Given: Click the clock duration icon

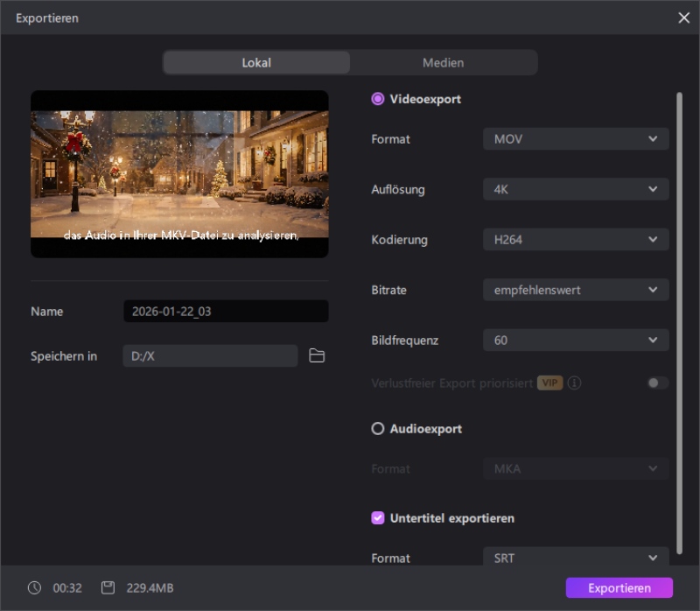Looking at the screenshot, I should 34,587.
